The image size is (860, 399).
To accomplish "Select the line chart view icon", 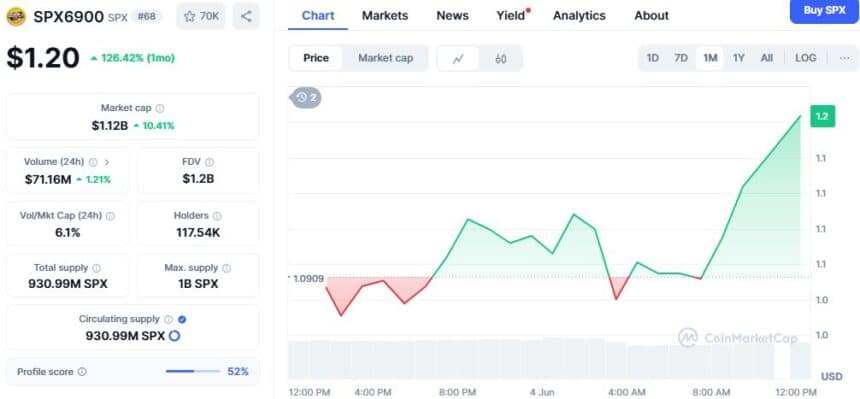I will (458, 59).
